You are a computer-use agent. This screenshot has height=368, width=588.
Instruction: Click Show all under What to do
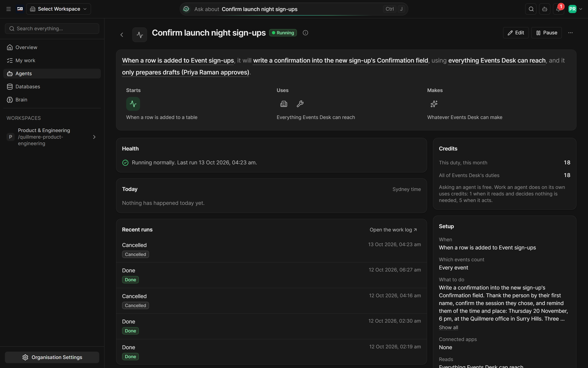coord(448,328)
